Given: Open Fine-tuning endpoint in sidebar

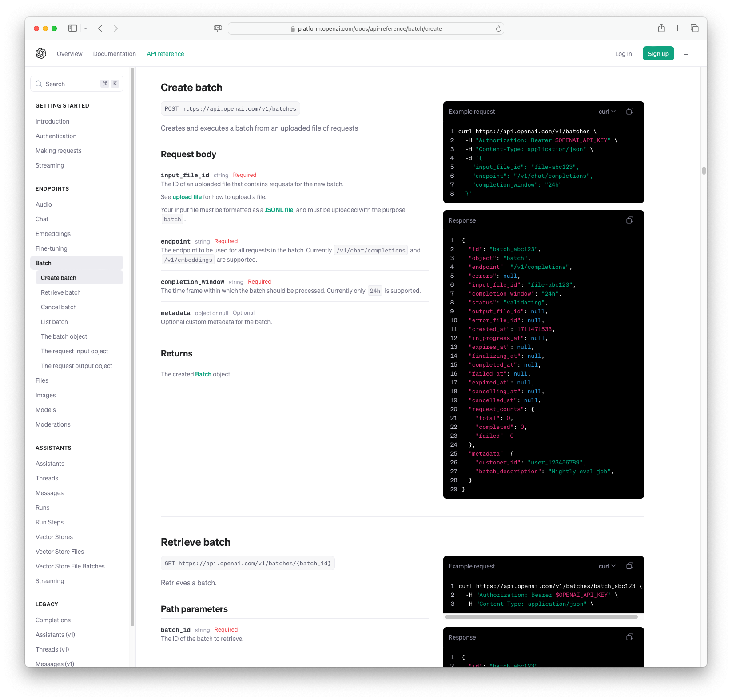Looking at the screenshot, I should (x=52, y=248).
